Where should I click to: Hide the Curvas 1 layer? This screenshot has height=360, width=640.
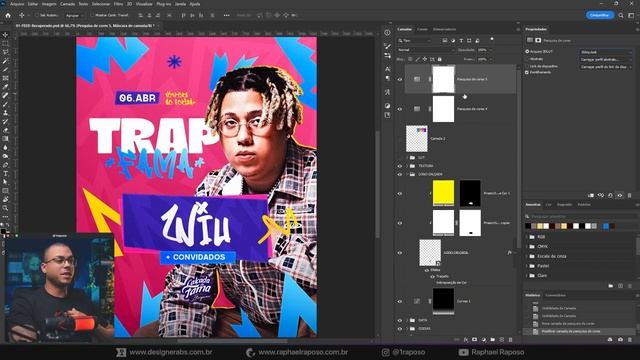pos(400,301)
